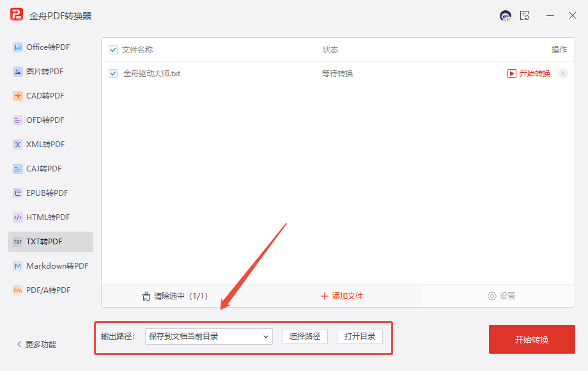Viewport: 588px width, 371px height.
Task: Click the XML转PDF X icon
Action: pyautogui.click(x=18, y=145)
